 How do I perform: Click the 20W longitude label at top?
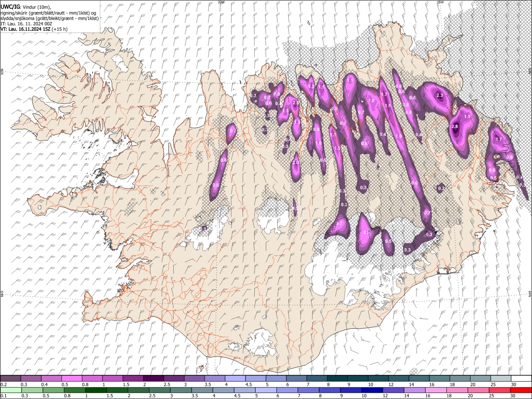221,2
